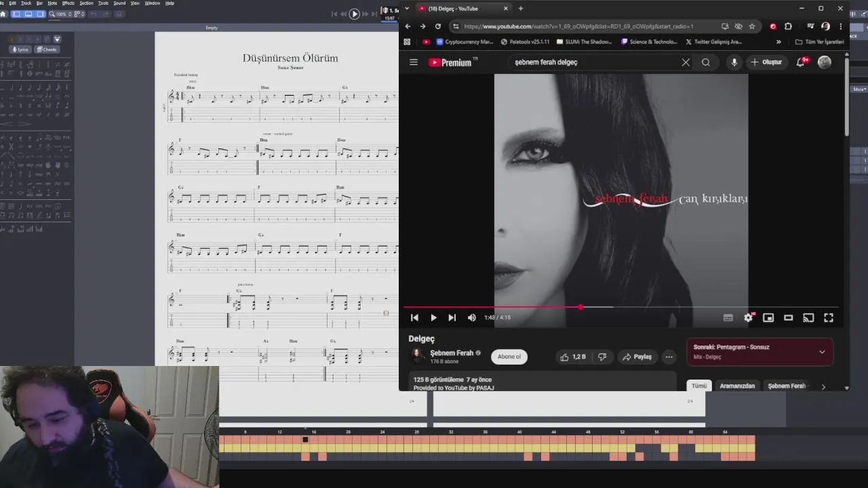Viewport: 868px width, 488px height.
Task: Toggle right inspector panel visibility
Action: [x=41, y=14]
